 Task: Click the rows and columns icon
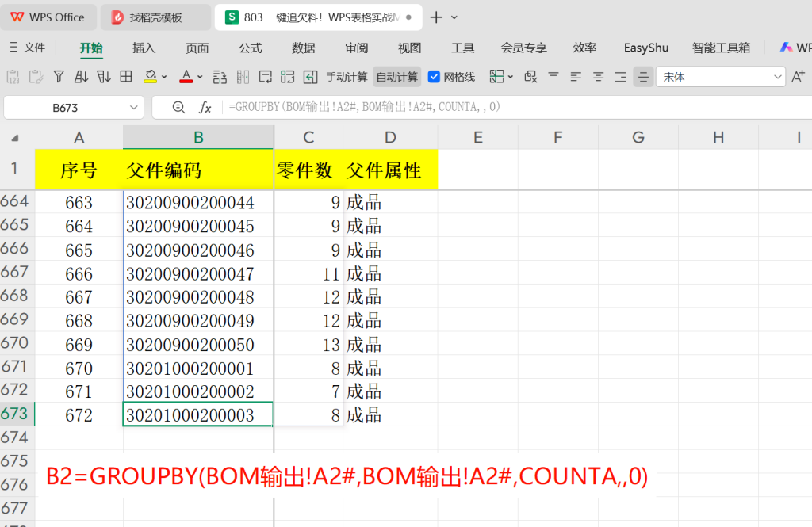point(220,77)
